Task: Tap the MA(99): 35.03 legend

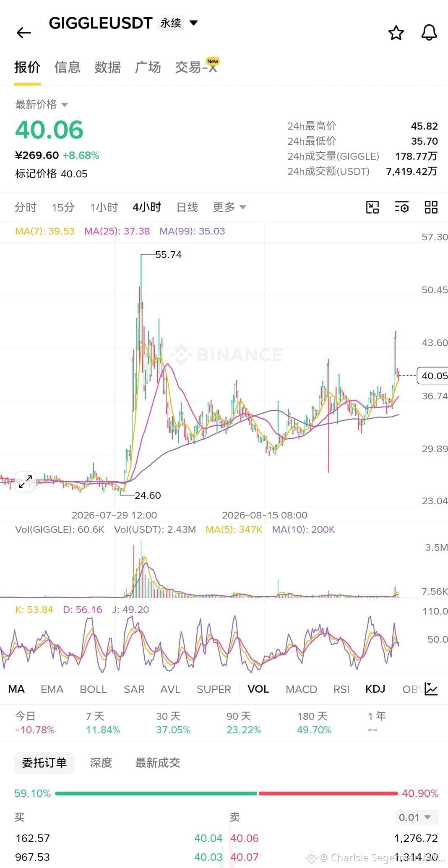Action: pos(192,231)
